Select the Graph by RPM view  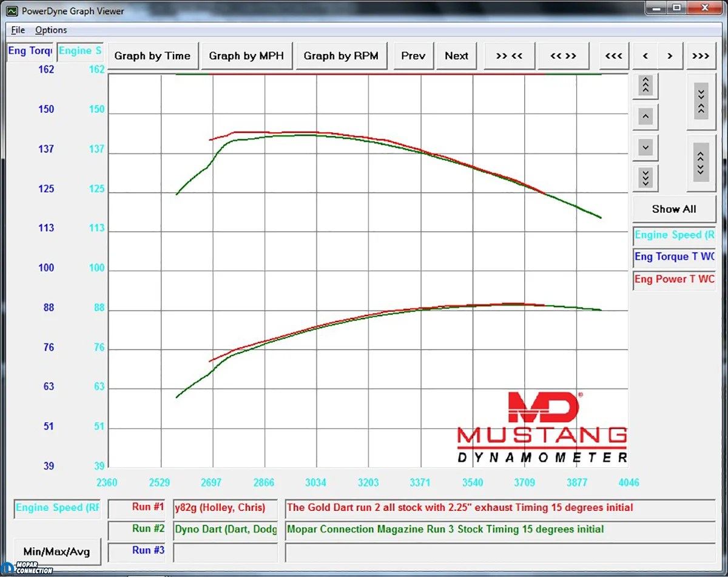342,55
